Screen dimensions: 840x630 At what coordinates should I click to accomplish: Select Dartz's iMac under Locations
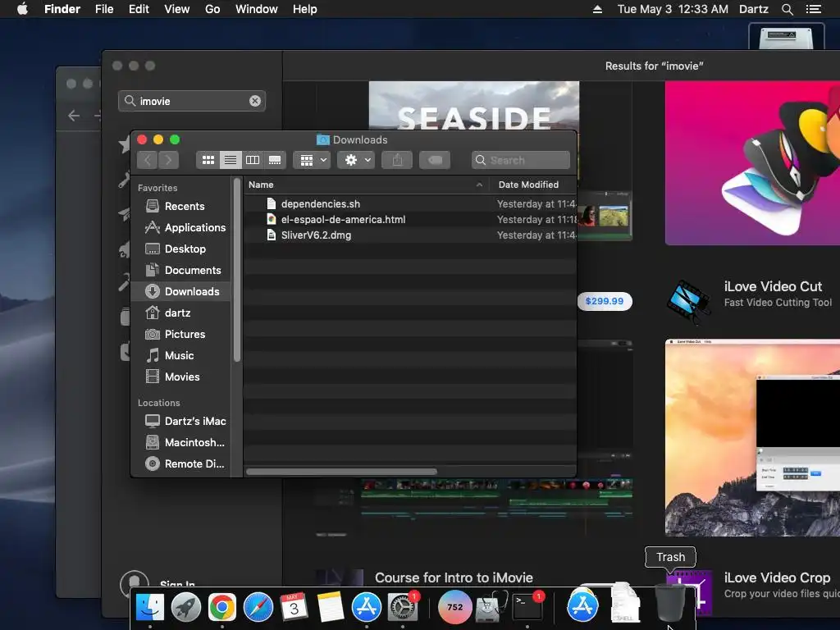182,421
